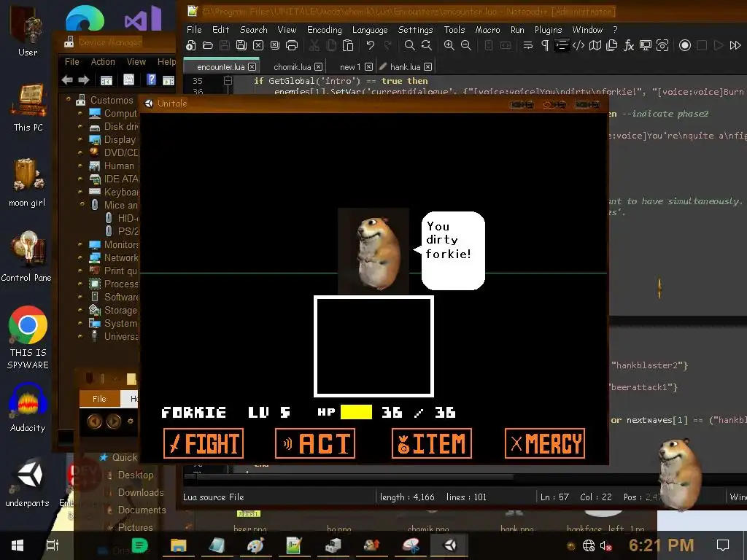Open Audacity from the desktop
Screen dimensions: 747x560
(x=28, y=408)
